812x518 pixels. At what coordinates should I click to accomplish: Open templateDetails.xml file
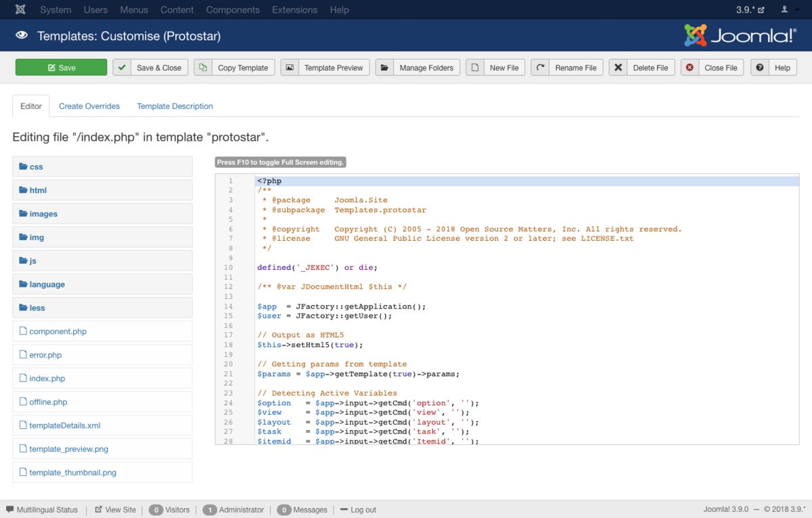pos(102,425)
